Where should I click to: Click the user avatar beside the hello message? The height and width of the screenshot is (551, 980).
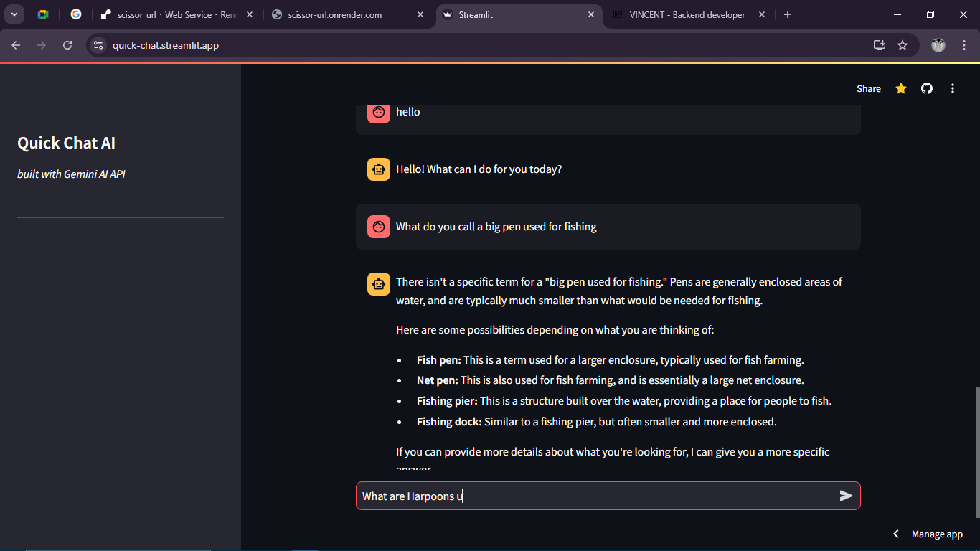click(x=378, y=112)
